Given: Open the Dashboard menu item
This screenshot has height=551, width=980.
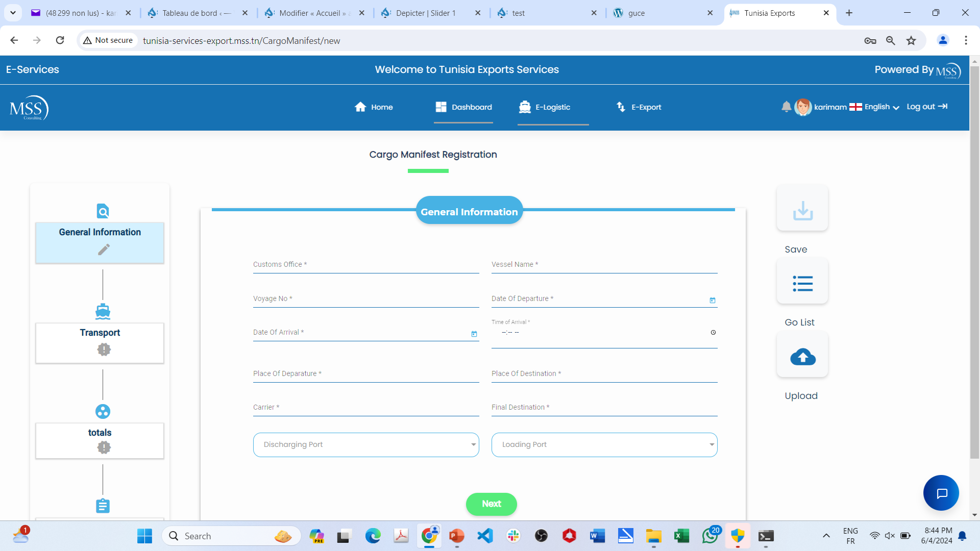Looking at the screenshot, I should coord(463,107).
